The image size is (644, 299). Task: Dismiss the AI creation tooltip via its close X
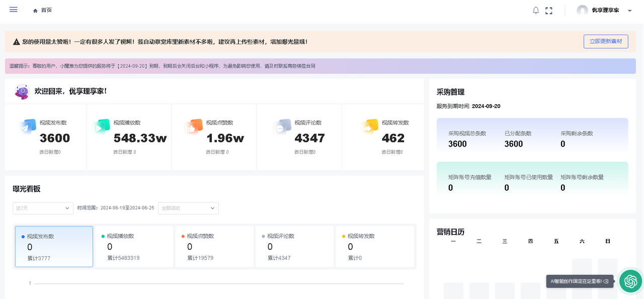pyautogui.click(x=607, y=281)
